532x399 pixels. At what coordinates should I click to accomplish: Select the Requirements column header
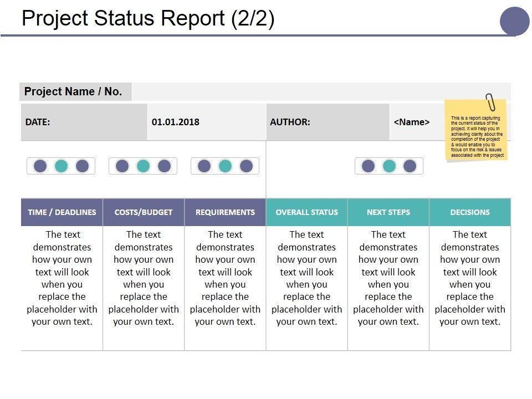[x=225, y=212]
